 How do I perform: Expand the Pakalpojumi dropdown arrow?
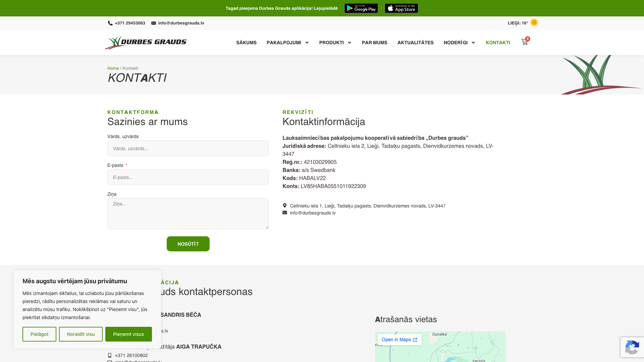click(307, 43)
